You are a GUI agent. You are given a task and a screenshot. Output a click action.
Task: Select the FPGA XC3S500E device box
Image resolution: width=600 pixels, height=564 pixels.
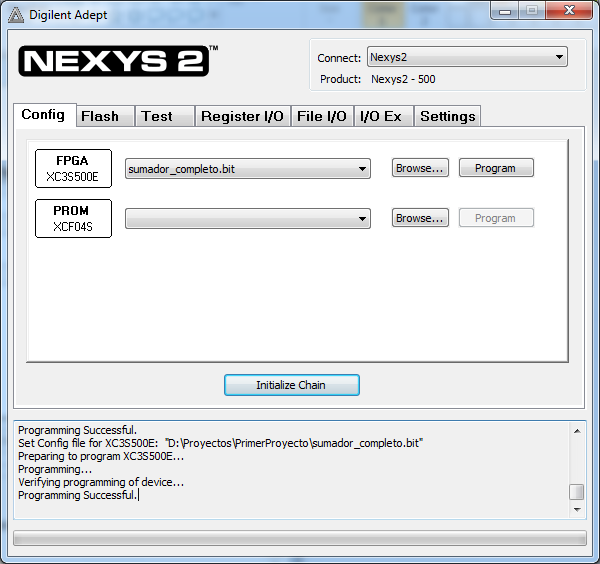click(x=73, y=168)
